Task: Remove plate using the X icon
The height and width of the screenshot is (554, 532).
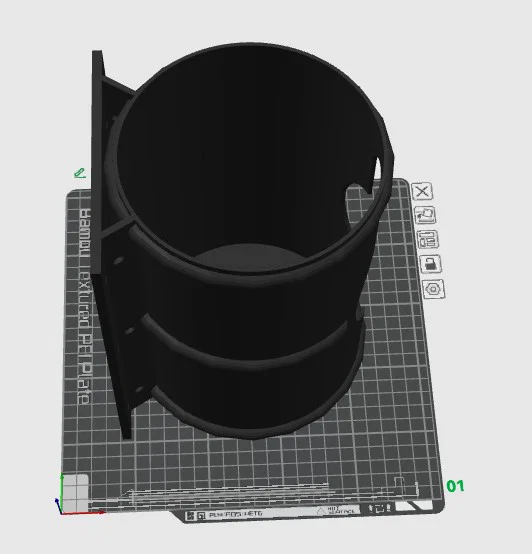Action: pos(422,191)
